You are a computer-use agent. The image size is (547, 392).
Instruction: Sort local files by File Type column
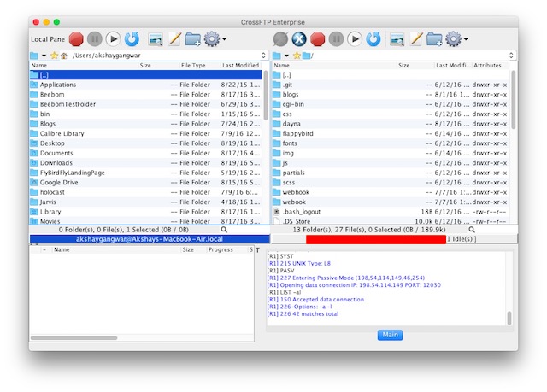[199, 65]
